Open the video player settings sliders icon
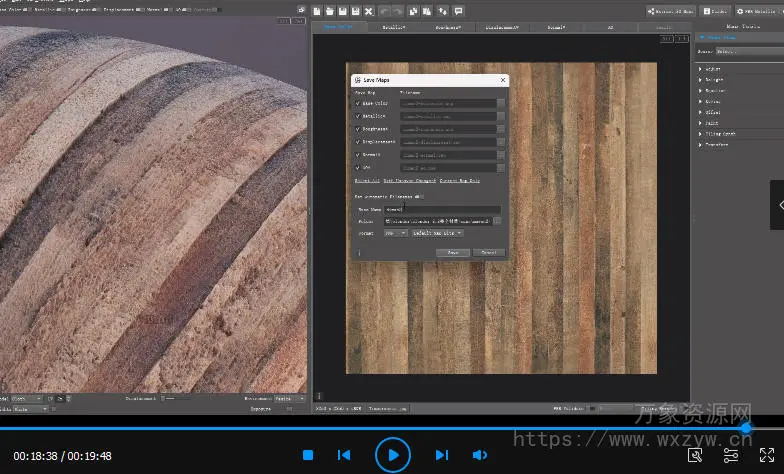 [x=730, y=455]
